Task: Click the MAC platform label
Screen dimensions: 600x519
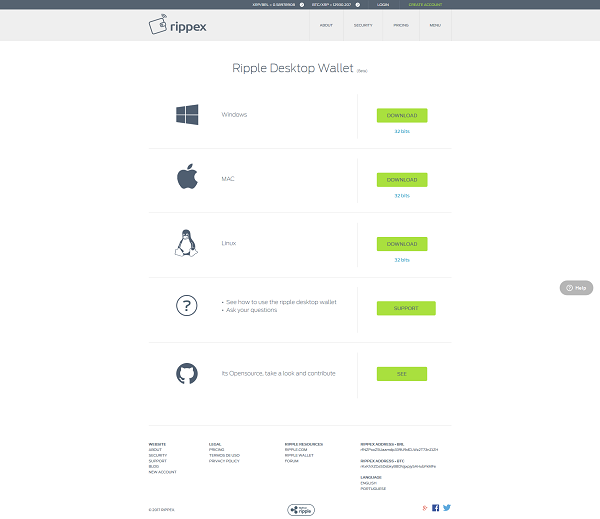Action: pos(228,179)
